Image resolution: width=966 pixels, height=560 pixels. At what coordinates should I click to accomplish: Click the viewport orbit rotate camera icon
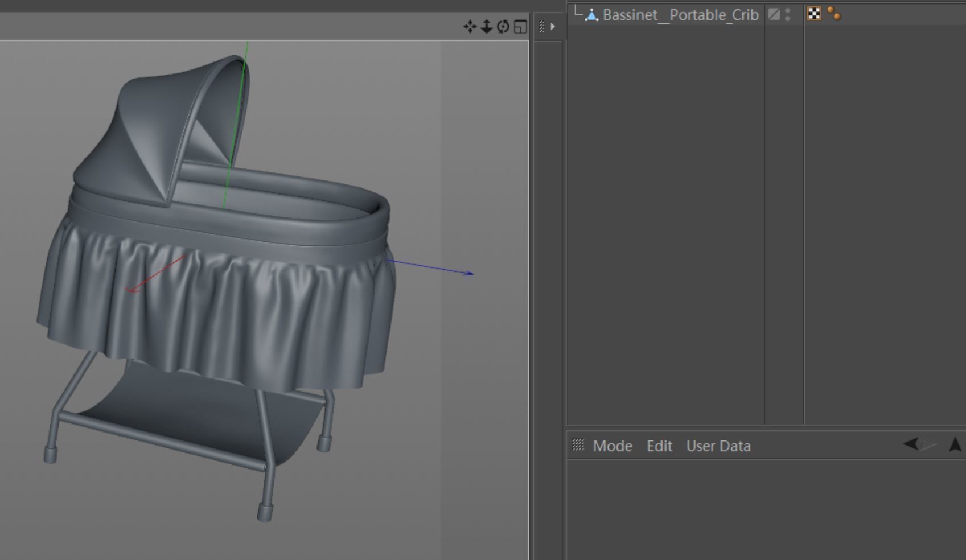503,27
